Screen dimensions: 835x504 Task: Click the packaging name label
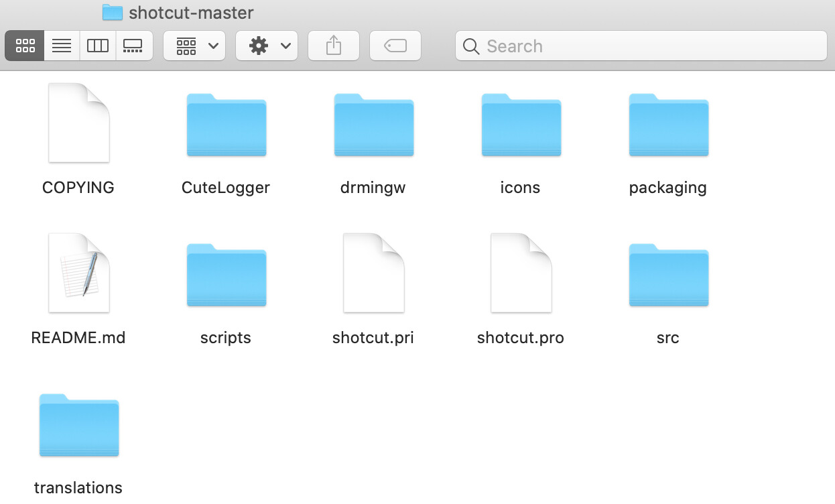coord(668,188)
